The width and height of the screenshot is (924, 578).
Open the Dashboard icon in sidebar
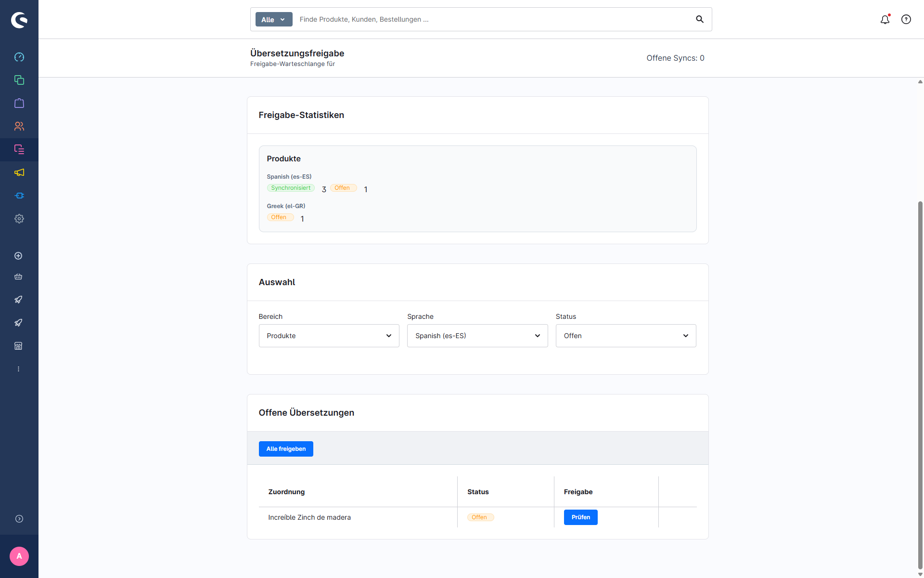19,57
